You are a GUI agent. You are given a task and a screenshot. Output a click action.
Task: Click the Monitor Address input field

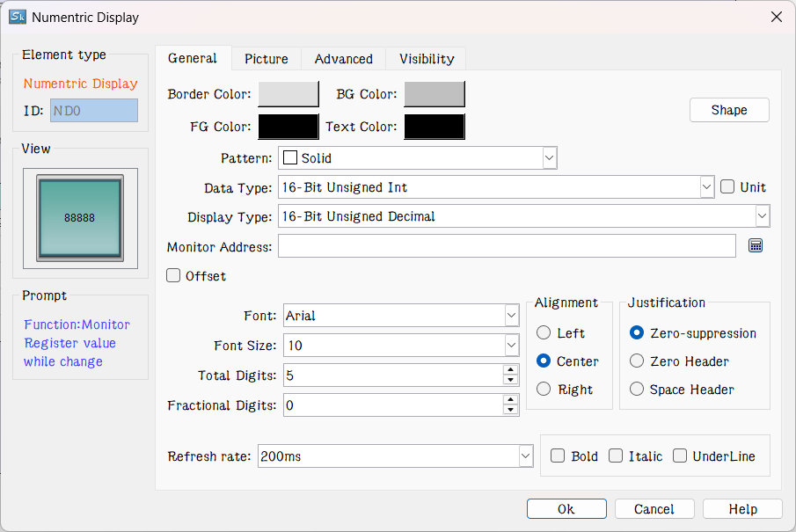(x=507, y=246)
